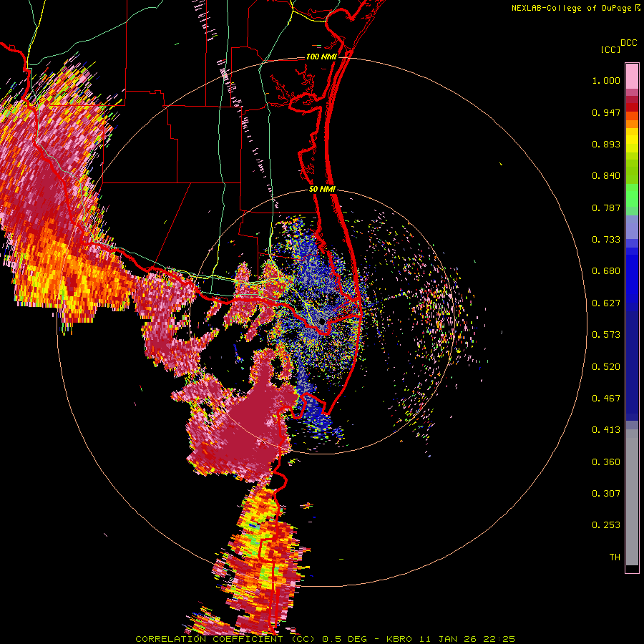Click the 0.307 scale value
This screenshot has height=644, width=644.
pyautogui.click(x=606, y=494)
